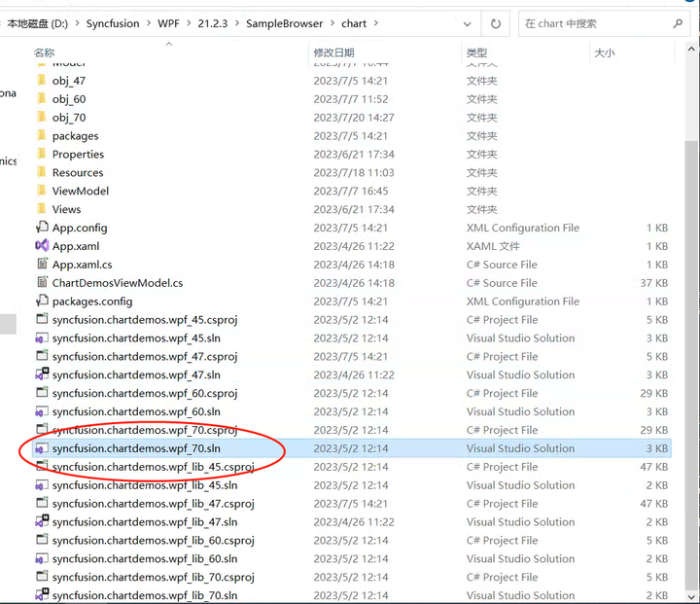The width and height of the screenshot is (700, 604).
Task: Click the 37 KB size of ChartDemosViewModel.cs
Action: (x=654, y=283)
